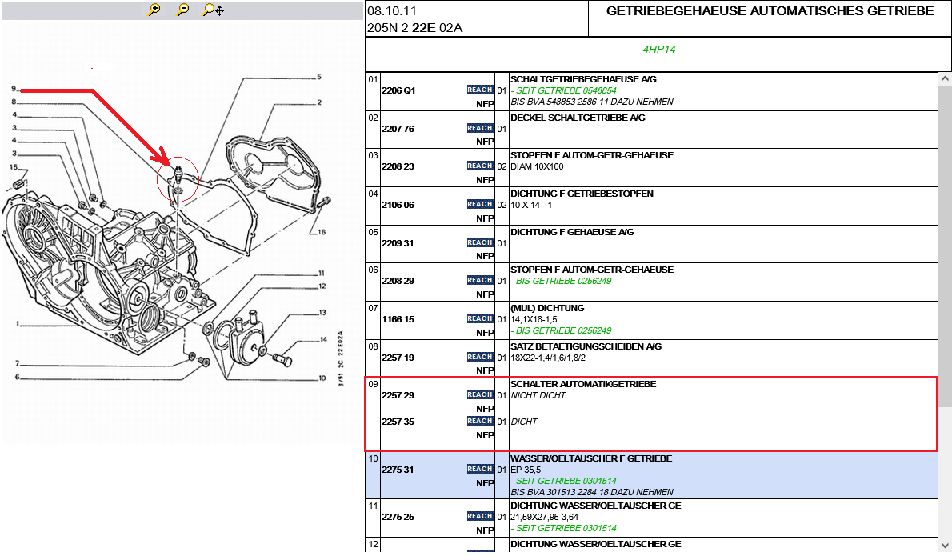Screen dimensions: 952x560
Task: Select part number 2257 29
Action: coord(398,395)
